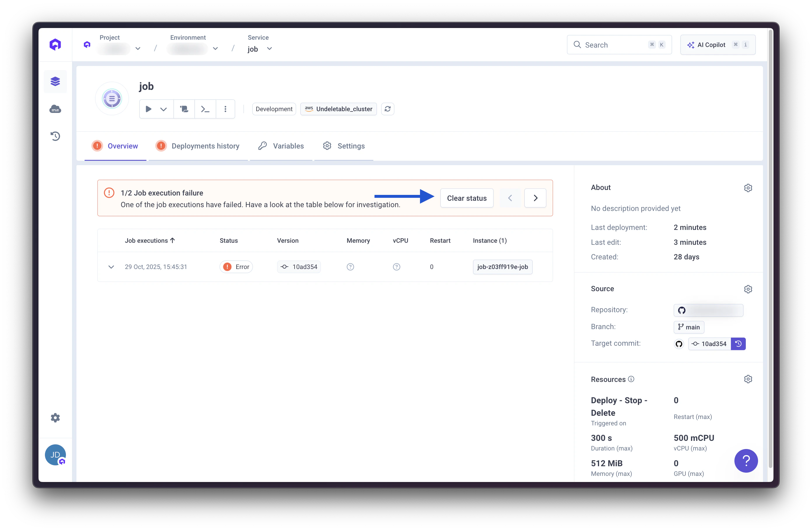The image size is (812, 531).
Task: Click the refresh icon beside Undeletable_cluster
Action: pos(388,109)
